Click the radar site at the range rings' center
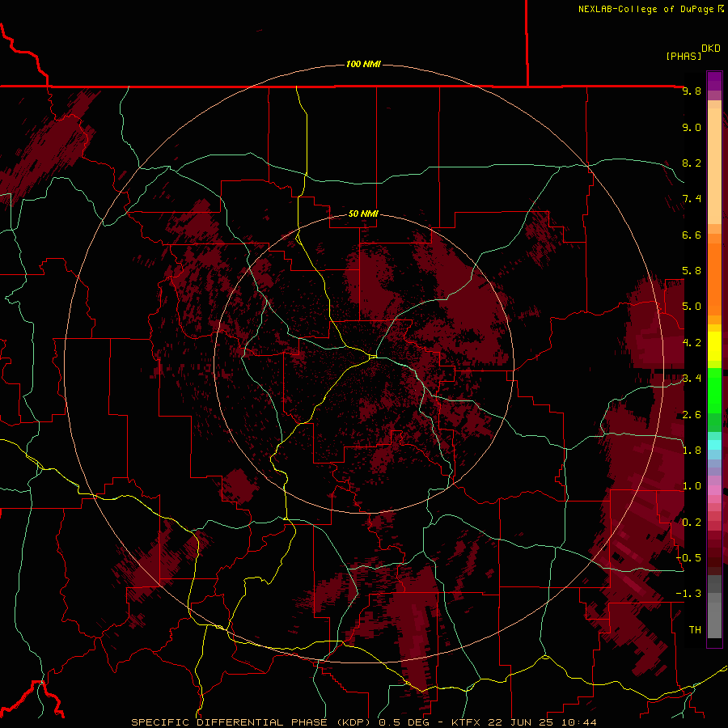728x728 pixels. point(363,364)
